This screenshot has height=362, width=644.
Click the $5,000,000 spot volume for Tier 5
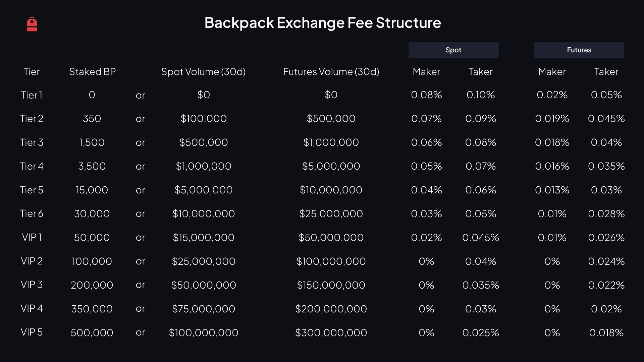pyautogui.click(x=203, y=190)
